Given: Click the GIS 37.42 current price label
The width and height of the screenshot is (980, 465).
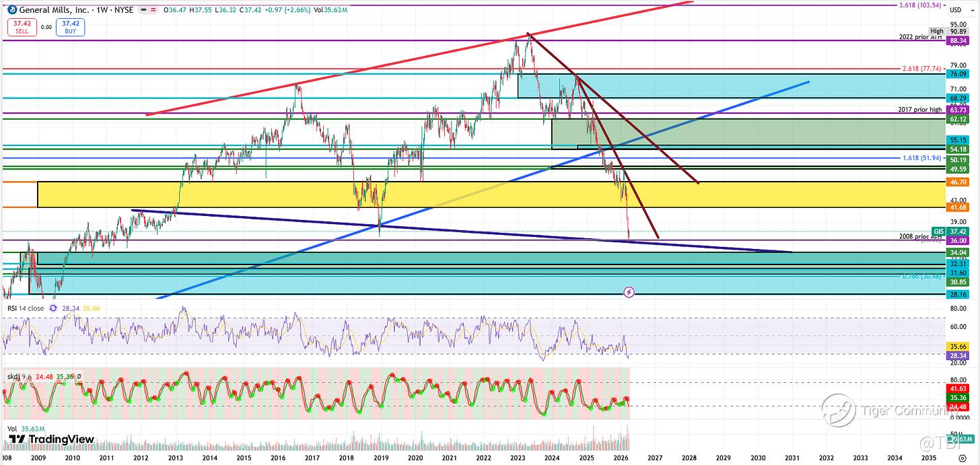Looking at the screenshot, I should point(950,230).
